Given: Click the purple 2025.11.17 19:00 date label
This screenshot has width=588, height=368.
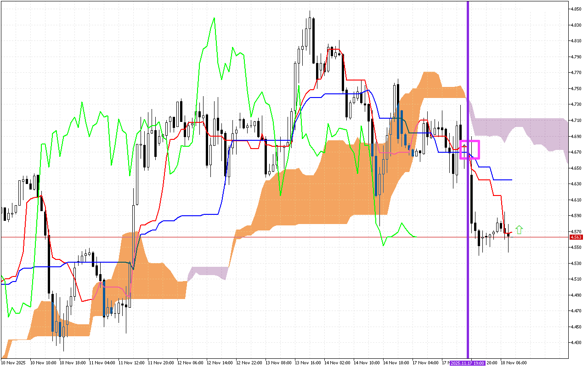Looking at the screenshot, I should (468, 363).
